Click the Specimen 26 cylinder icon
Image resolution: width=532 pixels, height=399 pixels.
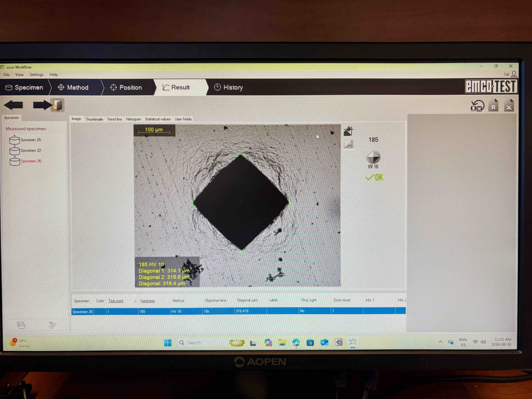click(15, 161)
